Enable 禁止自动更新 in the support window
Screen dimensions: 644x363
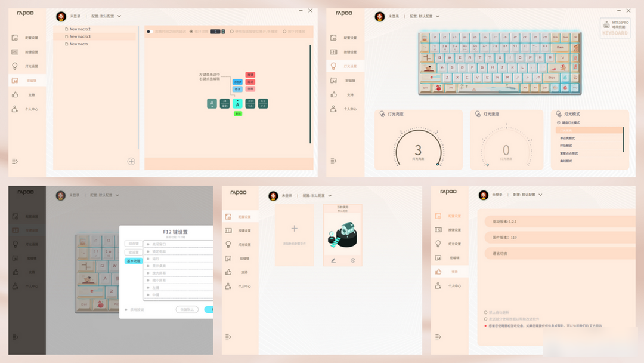[x=485, y=312]
